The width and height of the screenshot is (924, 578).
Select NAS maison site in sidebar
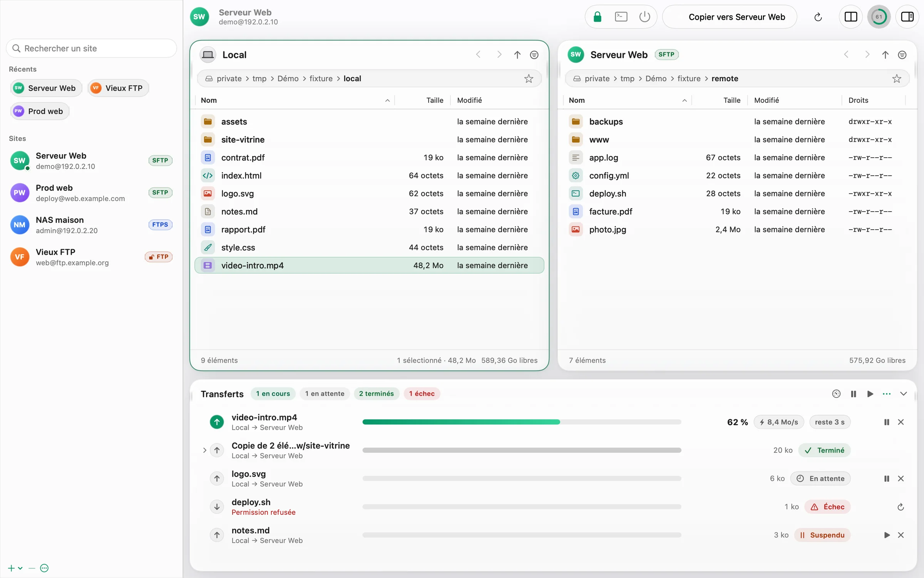pyautogui.click(x=91, y=225)
